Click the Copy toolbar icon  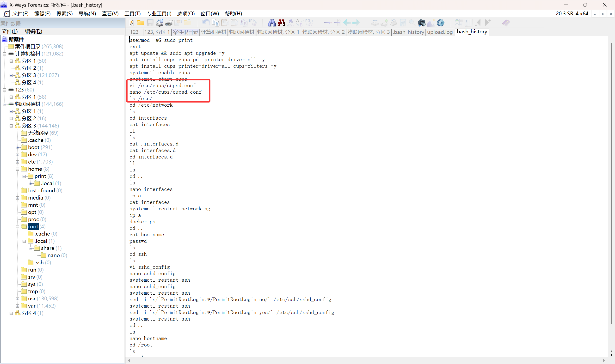(215, 23)
